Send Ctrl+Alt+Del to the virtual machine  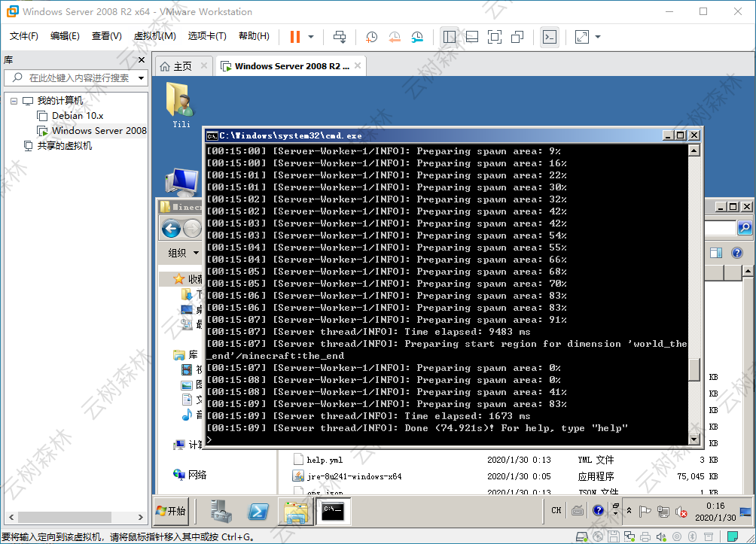[340, 37]
